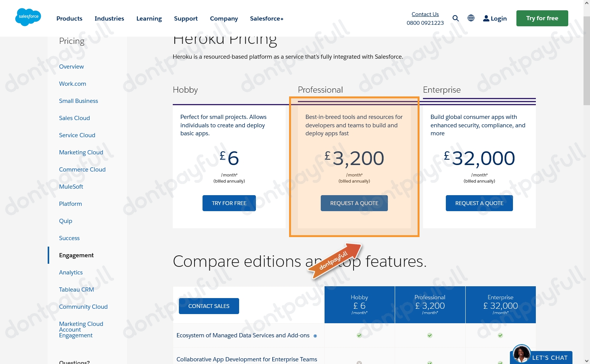Click the Enterprise checkmark in Ecosystem row
Image resolution: width=590 pixels, height=364 pixels.
[500, 335]
